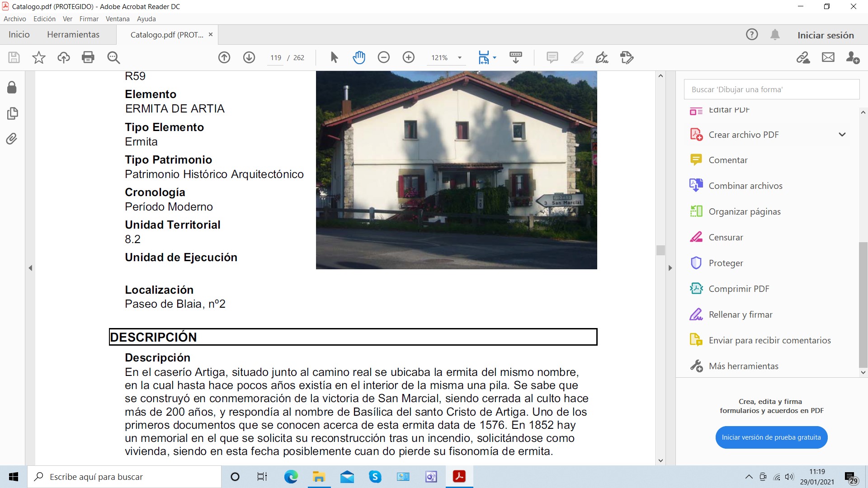Image resolution: width=868 pixels, height=488 pixels.
Task: Click the add person share icon
Action: tap(853, 57)
